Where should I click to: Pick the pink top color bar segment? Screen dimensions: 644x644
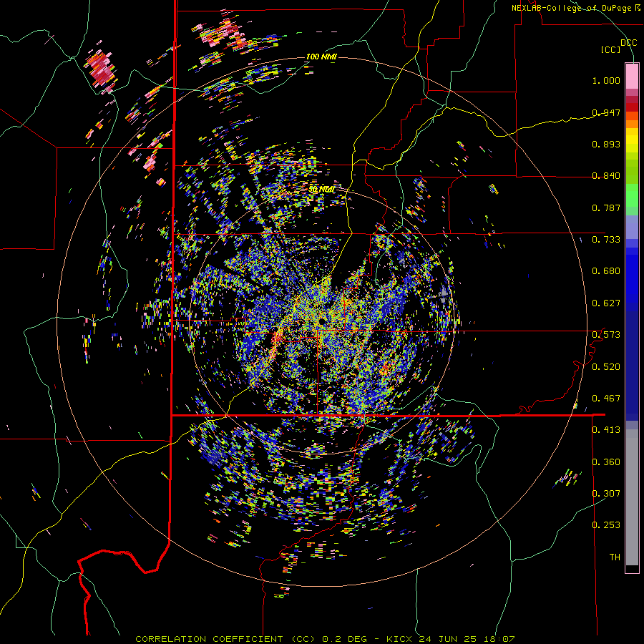coord(632,76)
